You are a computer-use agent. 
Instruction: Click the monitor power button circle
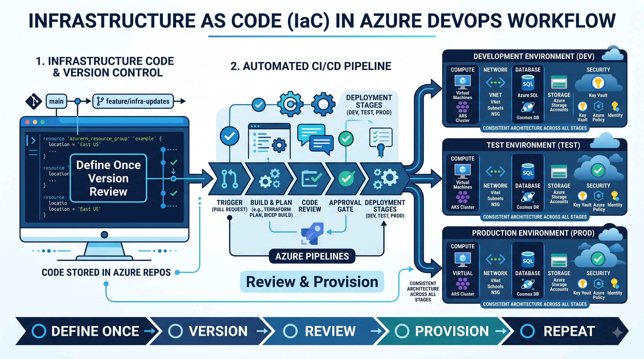[104, 235]
